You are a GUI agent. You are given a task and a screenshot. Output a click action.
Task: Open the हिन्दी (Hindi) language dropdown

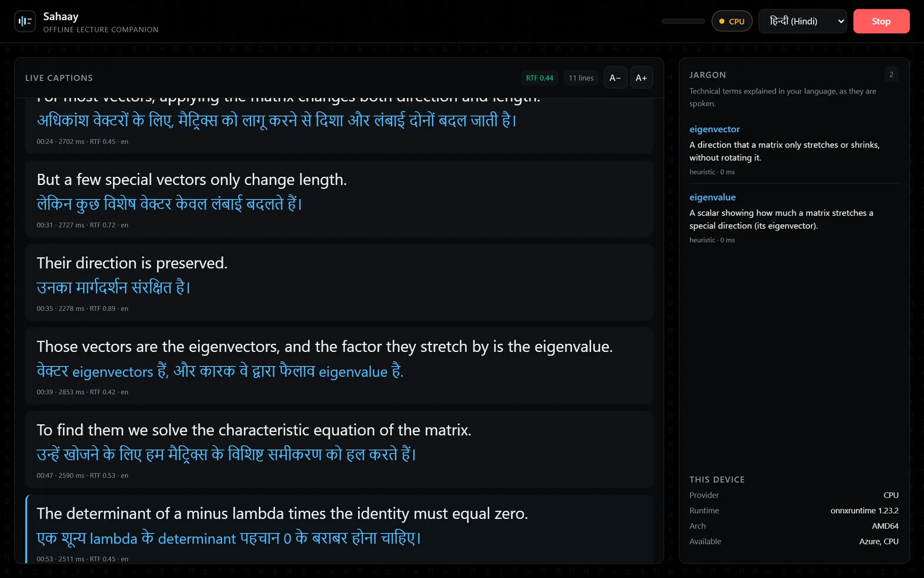click(803, 21)
